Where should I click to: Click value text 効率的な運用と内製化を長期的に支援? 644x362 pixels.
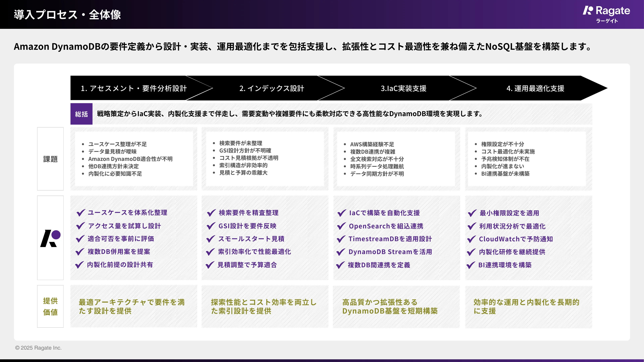coord(526,307)
